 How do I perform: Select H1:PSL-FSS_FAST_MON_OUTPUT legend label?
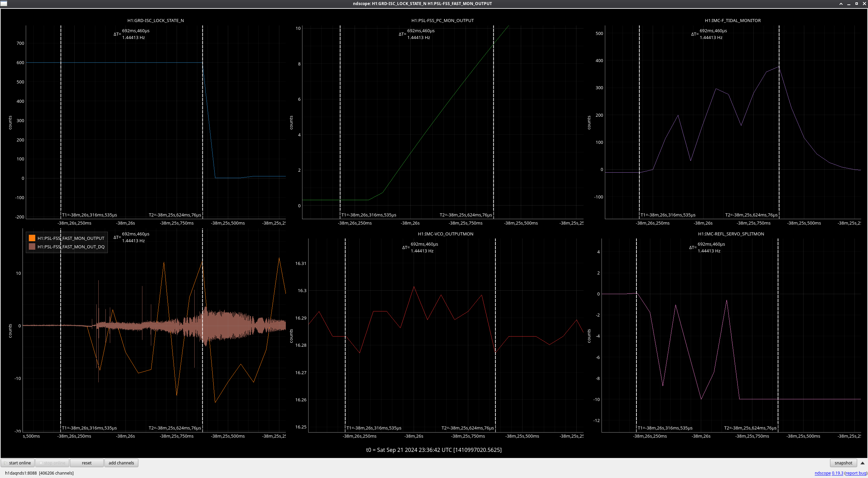(71, 238)
